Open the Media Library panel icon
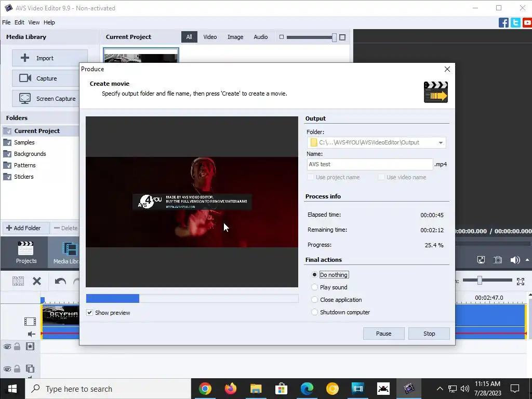This screenshot has height=399, width=532. (x=70, y=249)
